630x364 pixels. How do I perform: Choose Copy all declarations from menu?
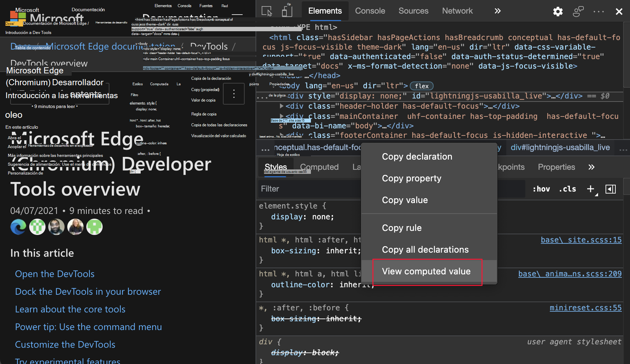(x=425, y=250)
